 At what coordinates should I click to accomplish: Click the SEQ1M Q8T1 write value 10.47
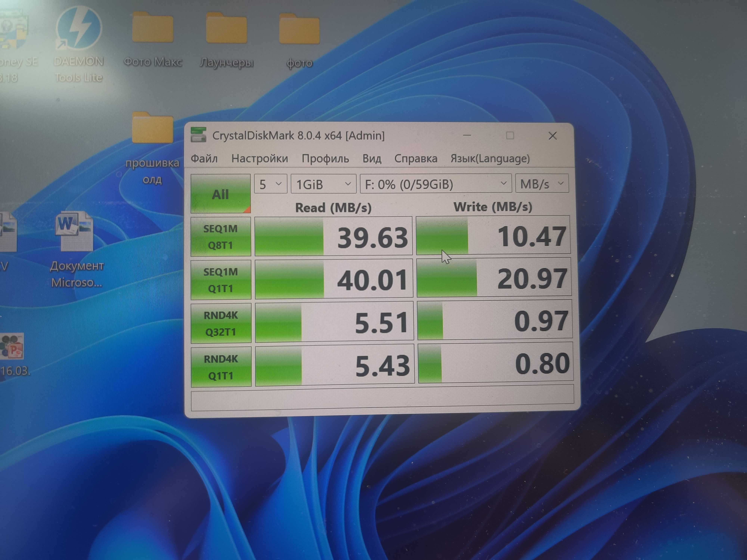coord(493,235)
